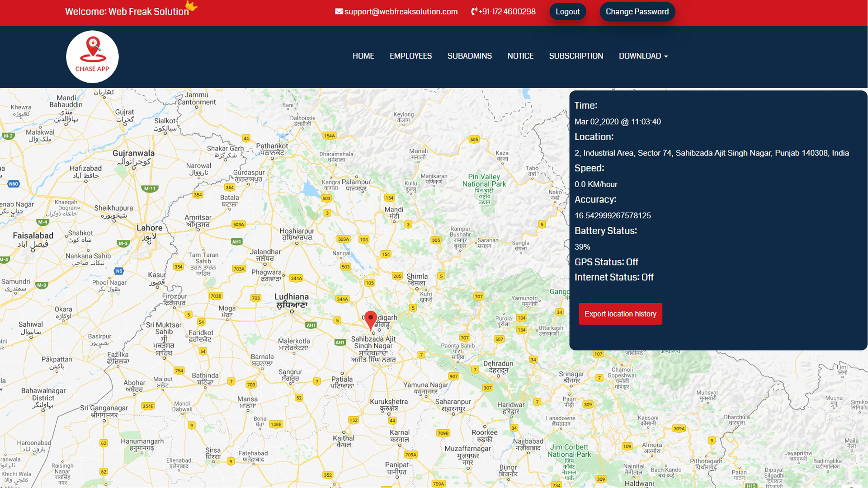Image resolution: width=868 pixels, height=488 pixels.
Task: Click the Change Password button
Action: tap(637, 12)
